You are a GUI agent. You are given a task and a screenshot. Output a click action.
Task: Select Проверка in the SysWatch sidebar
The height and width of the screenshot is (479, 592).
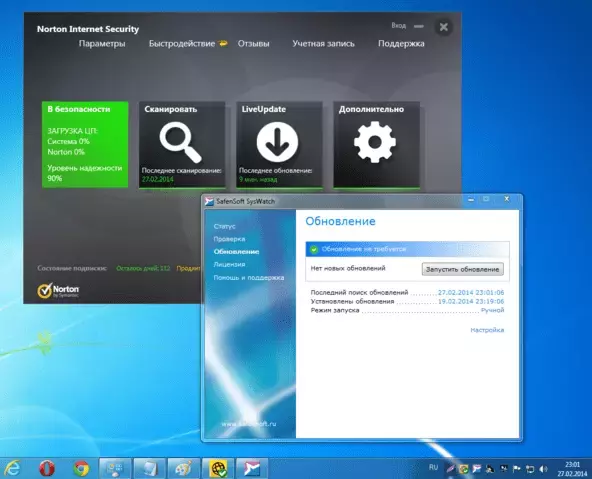(229, 239)
